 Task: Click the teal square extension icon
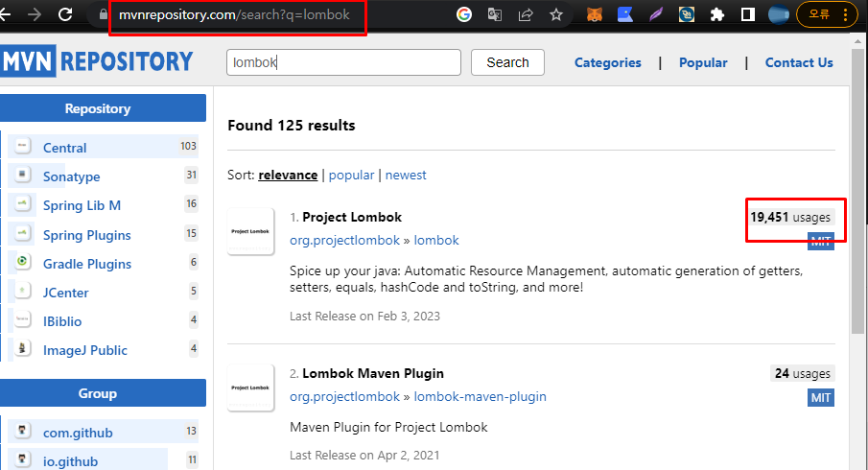[x=687, y=14]
